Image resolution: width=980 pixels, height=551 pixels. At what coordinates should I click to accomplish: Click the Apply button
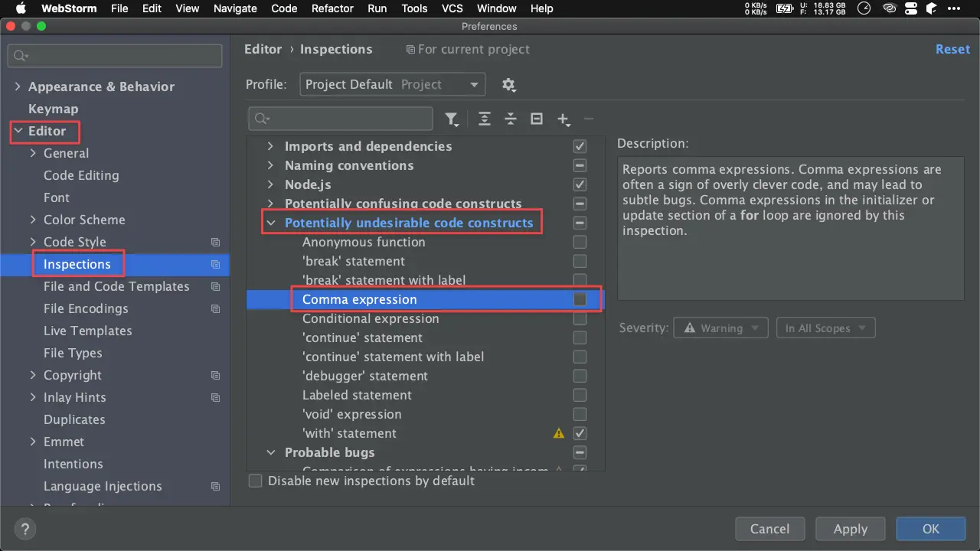(x=851, y=529)
